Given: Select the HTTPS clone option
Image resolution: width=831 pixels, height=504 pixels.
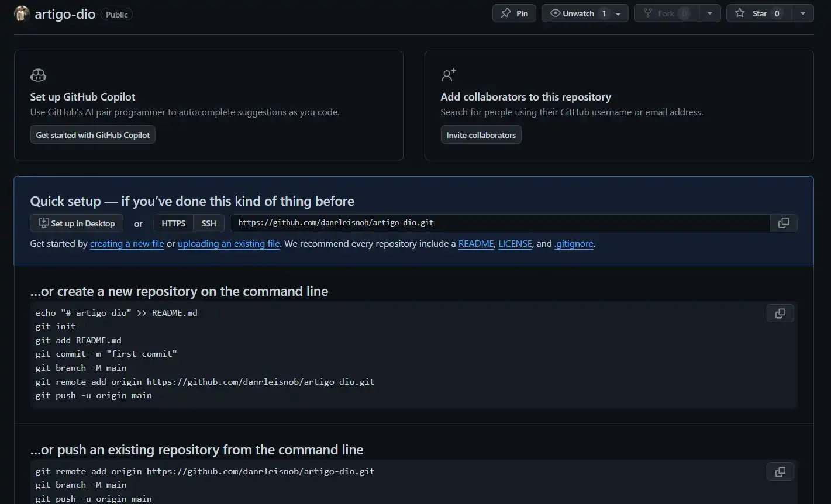Looking at the screenshot, I should (174, 223).
